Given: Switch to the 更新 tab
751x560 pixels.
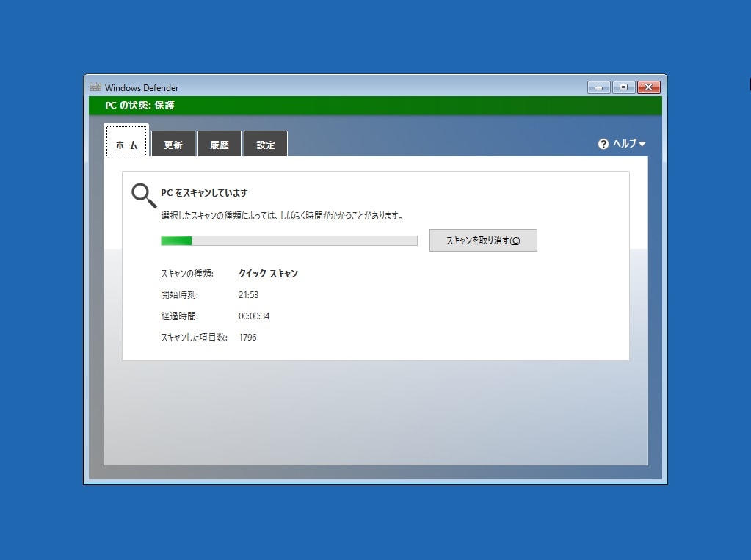Looking at the screenshot, I should [x=173, y=144].
